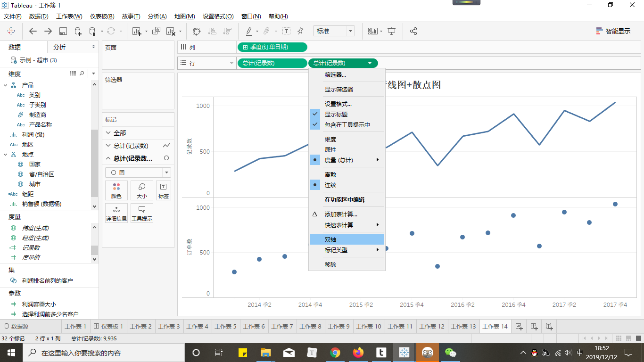Click the 季度(订单日期) pill on the columns shelf
The height and width of the screenshot is (362, 644).
[272, 47]
